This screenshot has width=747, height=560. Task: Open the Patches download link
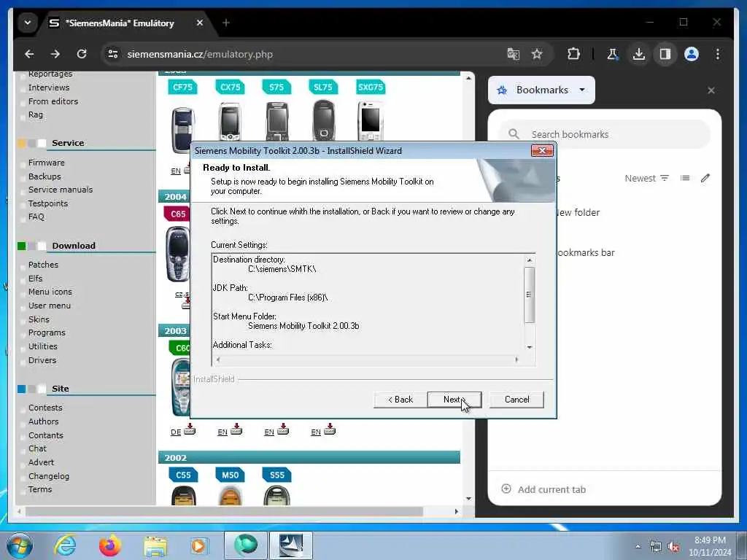point(43,265)
